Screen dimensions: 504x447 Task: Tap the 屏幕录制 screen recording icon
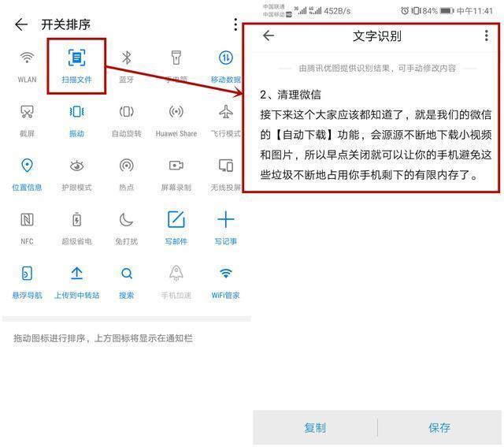click(x=176, y=166)
